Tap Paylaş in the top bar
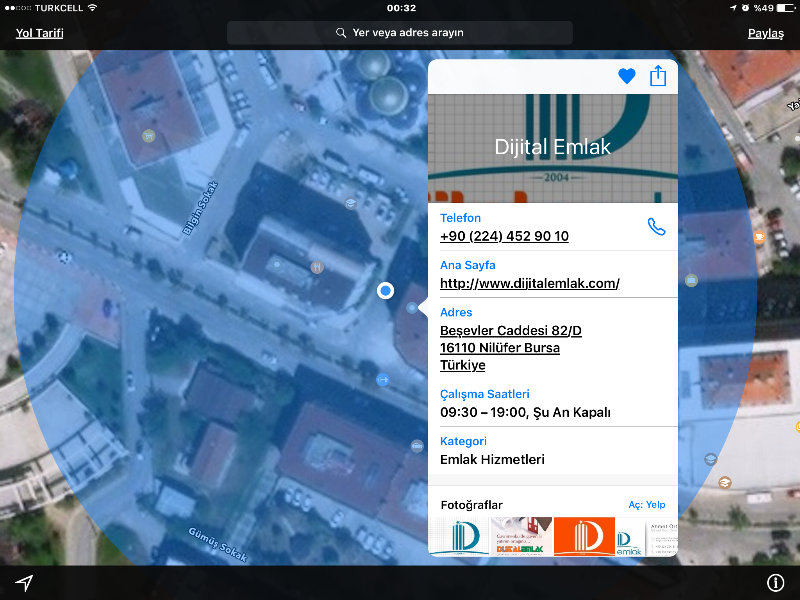The image size is (800, 600). [x=765, y=33]
